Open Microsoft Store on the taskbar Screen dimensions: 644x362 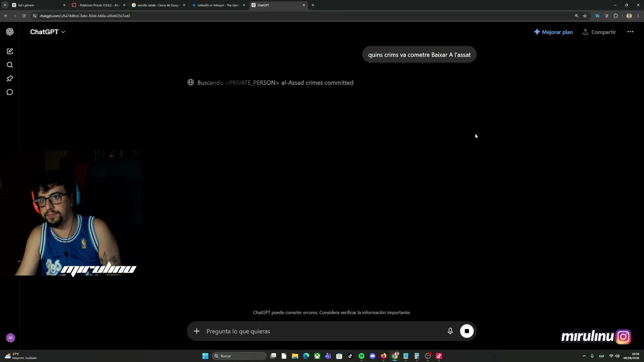[x=339, y=356]
